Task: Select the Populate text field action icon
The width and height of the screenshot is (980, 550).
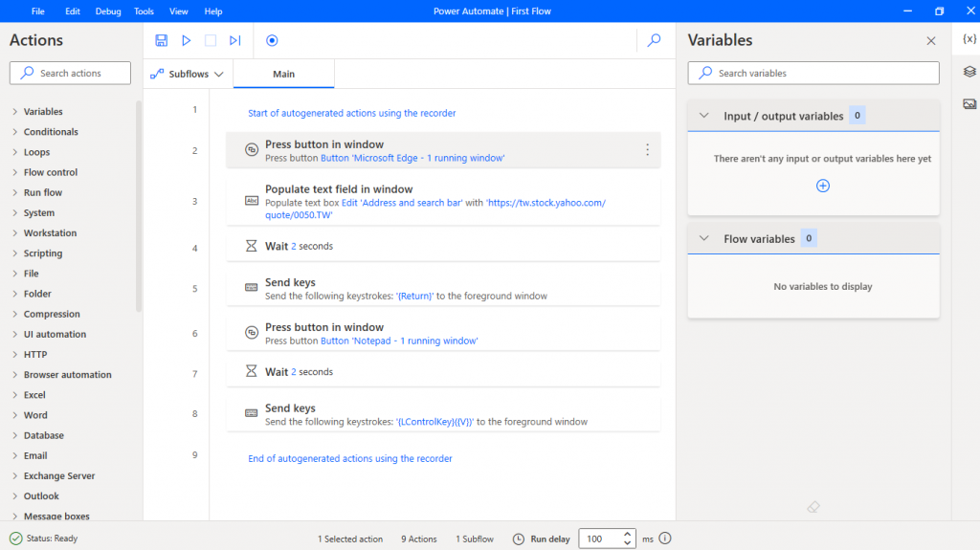Action: [x=252, y=201]
